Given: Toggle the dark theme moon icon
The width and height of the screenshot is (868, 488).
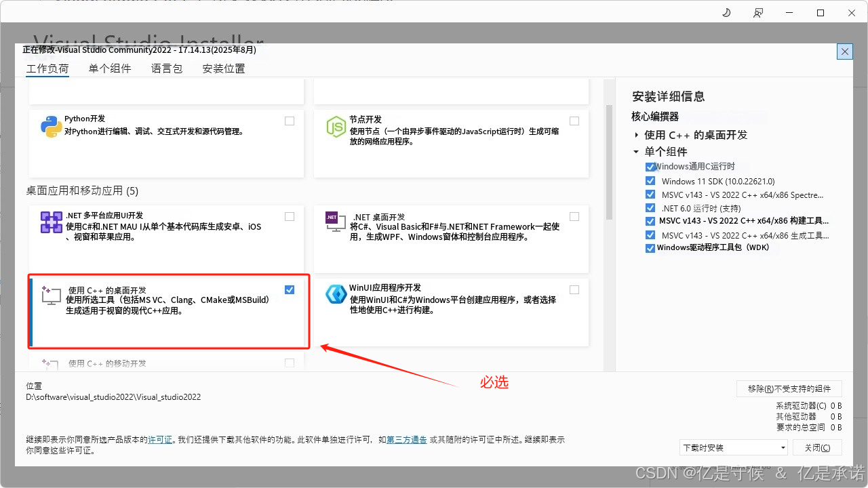Looking at the screenshot, I should coord(727,13).
